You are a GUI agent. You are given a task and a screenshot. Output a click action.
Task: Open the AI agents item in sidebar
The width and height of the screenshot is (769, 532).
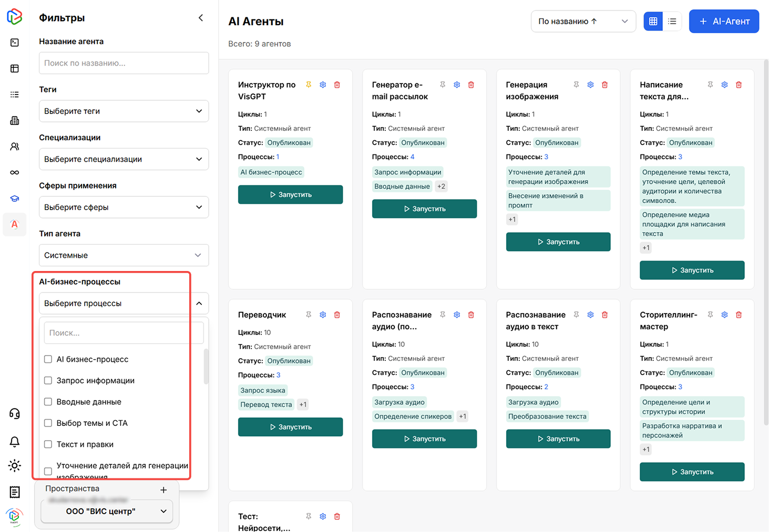pyautogui.click(x=15, y=225)
